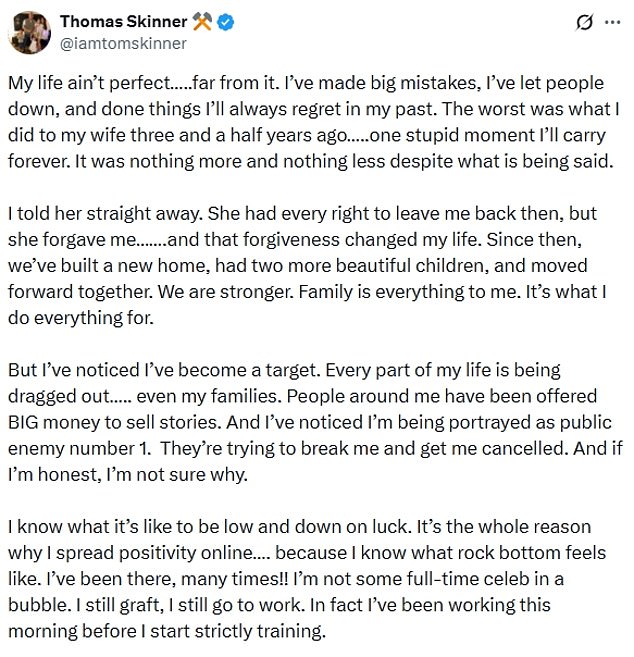
Task: Click the phrase "public enemy number 1"
Action: (309, 435)
